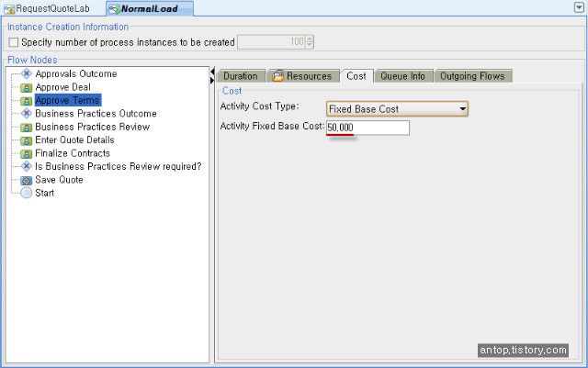Click the RequestQuoteLab tab icon
Image resolution: width=588 pixels, height=368 pixels.
tap(9, 9)
